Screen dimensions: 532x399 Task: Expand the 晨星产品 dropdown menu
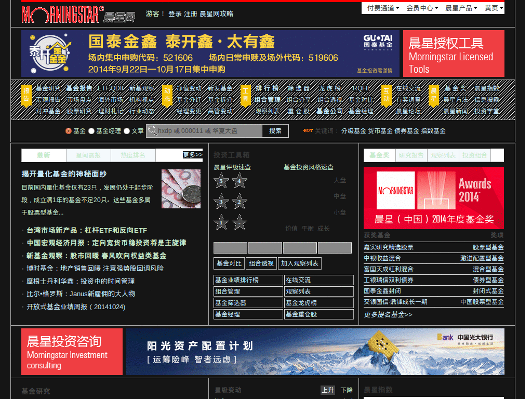click(461, 8)
